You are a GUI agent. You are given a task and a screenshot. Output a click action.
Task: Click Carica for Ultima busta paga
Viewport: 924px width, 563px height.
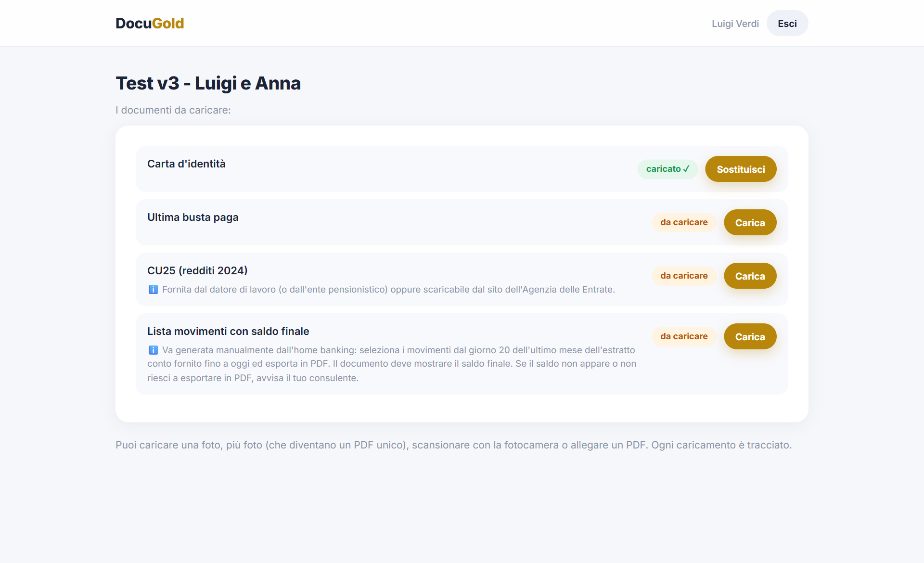pos(750,222)
